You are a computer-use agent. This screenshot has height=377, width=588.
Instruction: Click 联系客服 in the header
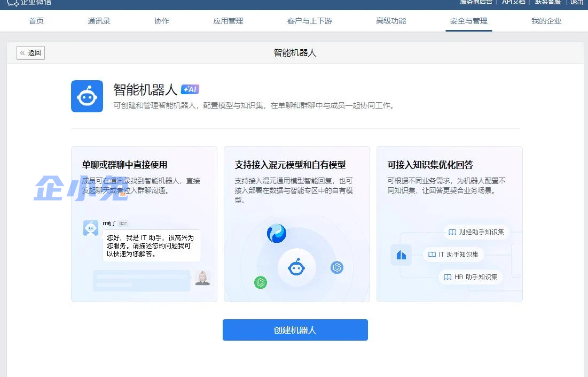click(x=548, y=2)
